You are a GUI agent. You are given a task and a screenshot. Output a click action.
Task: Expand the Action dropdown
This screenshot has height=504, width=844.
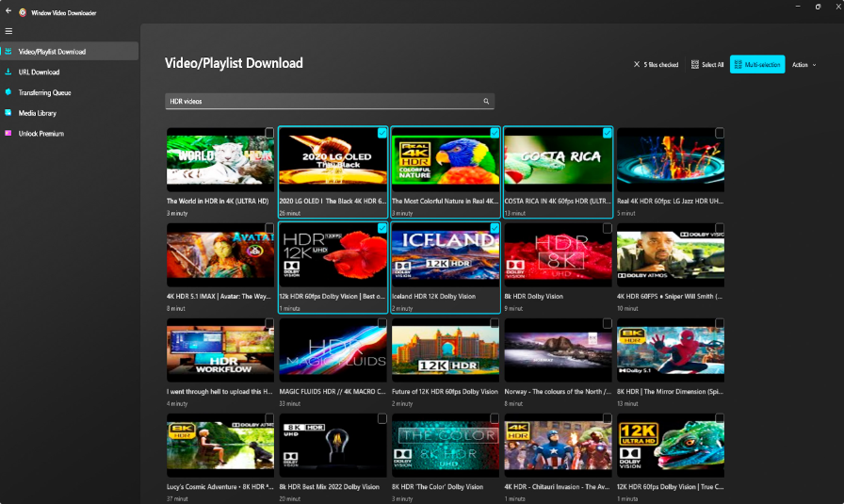pos(804,64)
